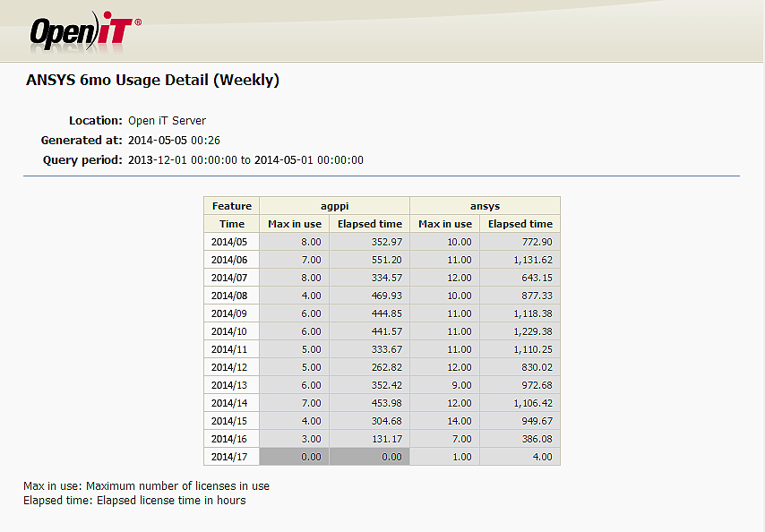
Task: Click ansys elapsed time 1,106.42
Action: tap(520, 403)
